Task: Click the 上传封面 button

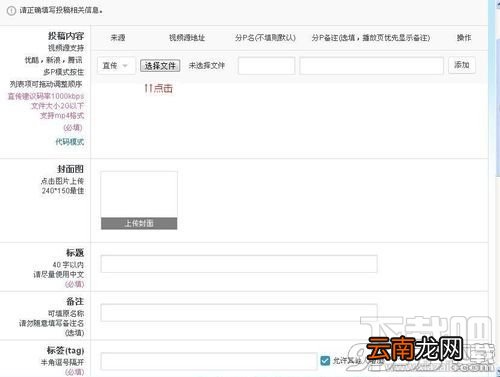Action: (x=139, y=223)
